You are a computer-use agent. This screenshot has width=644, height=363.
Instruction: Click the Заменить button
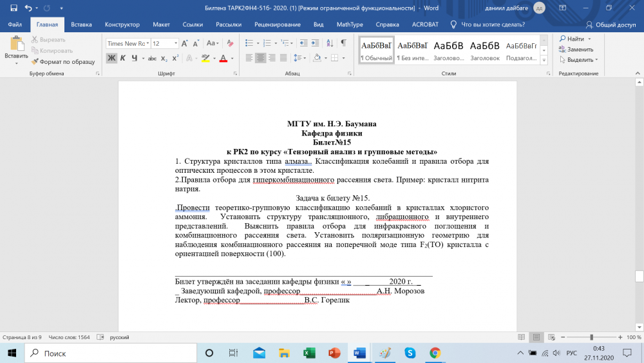(580, 49)
